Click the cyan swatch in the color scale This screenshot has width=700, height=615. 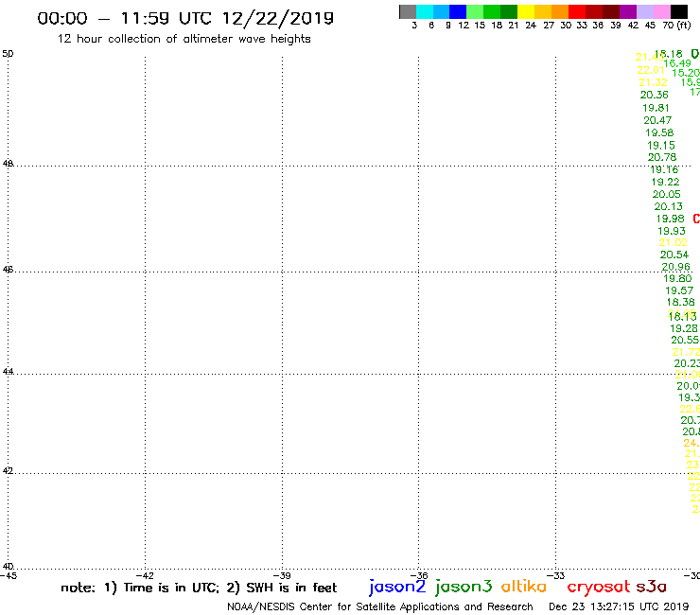point(425,11)
